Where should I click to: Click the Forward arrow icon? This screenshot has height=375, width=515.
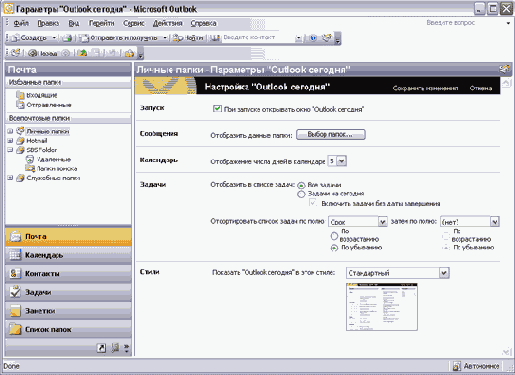[66, 53]
